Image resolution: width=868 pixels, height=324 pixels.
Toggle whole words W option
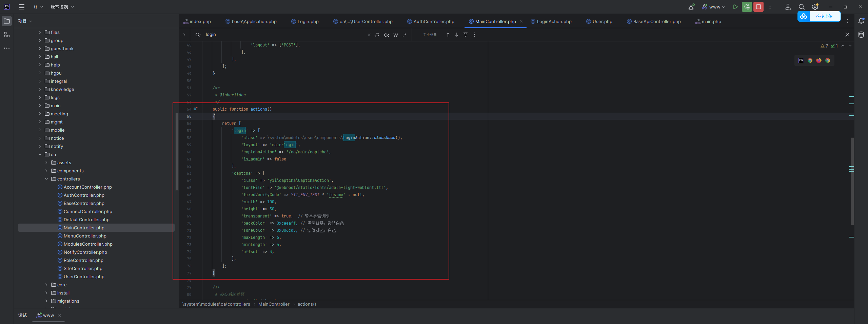pos(396,35)
